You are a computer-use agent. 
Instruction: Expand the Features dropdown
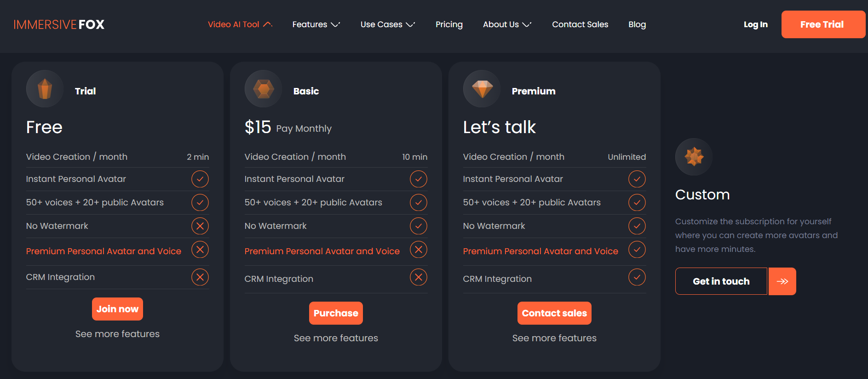coord(316,24)
